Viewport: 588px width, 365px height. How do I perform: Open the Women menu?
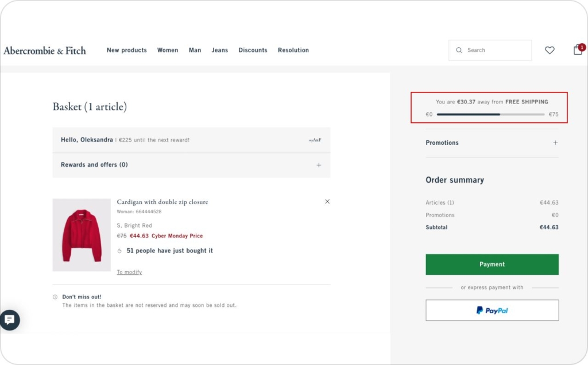168,51
